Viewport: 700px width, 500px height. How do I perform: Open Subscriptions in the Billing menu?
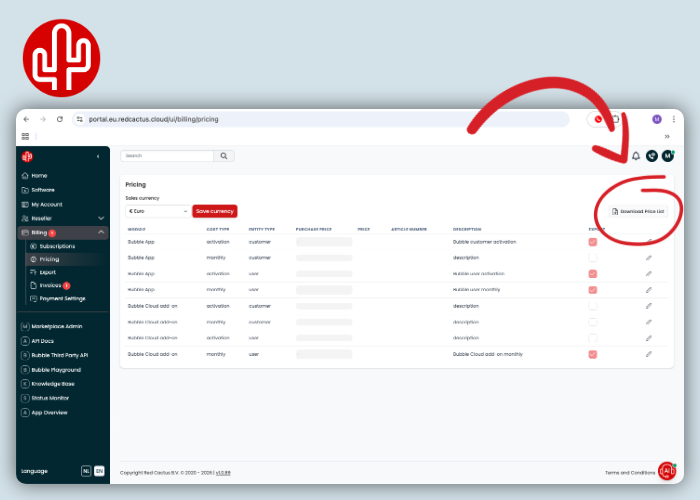56,246
